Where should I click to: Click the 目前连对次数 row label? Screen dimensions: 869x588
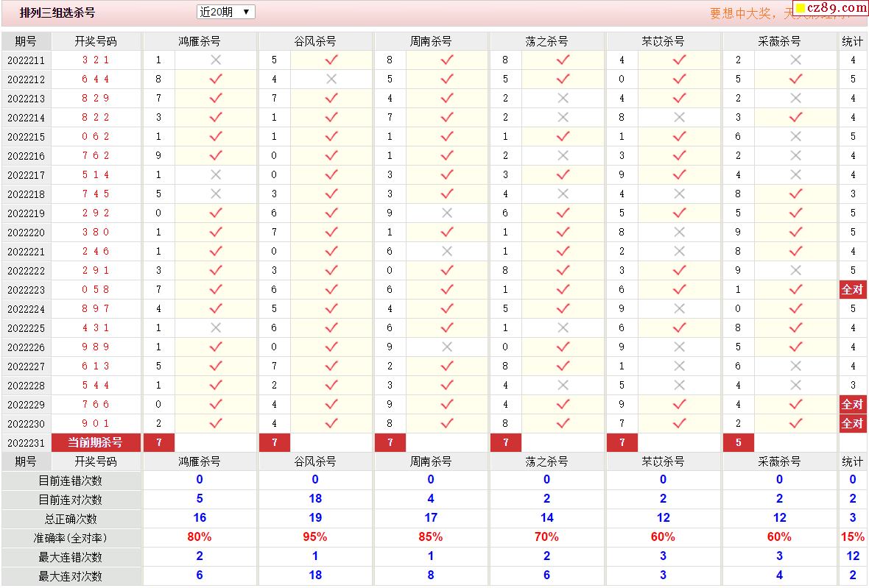71,500
